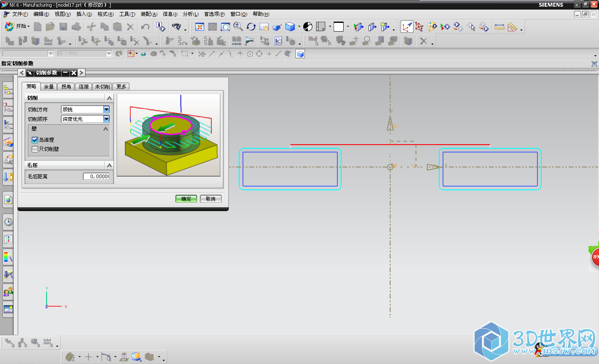The height and width of the screenshot is (364, 599).
Task: Open the History clock sidebar icon
Action: click(8, 222)
